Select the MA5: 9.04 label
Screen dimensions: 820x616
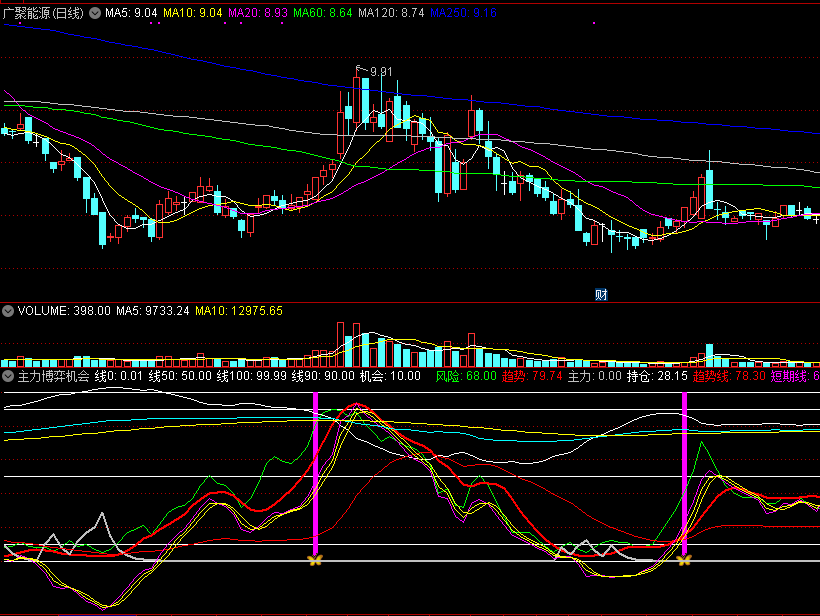coord(131,13)
